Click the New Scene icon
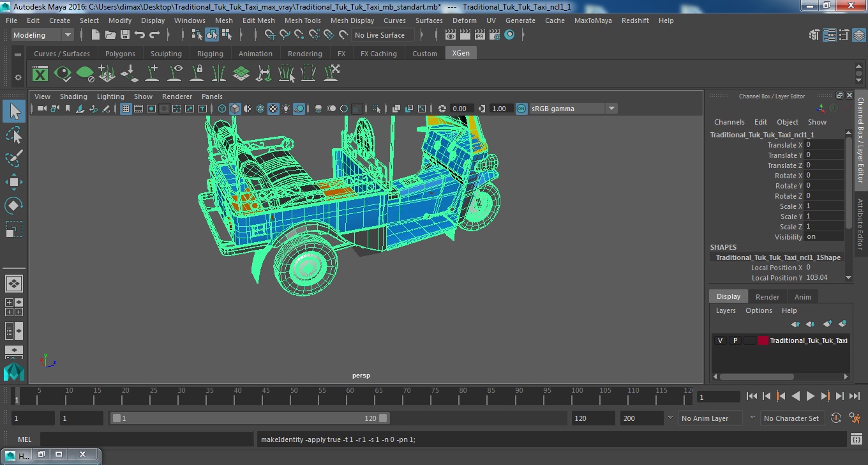The height and width of the screenshot is (465, 868). tap(96, 35)
